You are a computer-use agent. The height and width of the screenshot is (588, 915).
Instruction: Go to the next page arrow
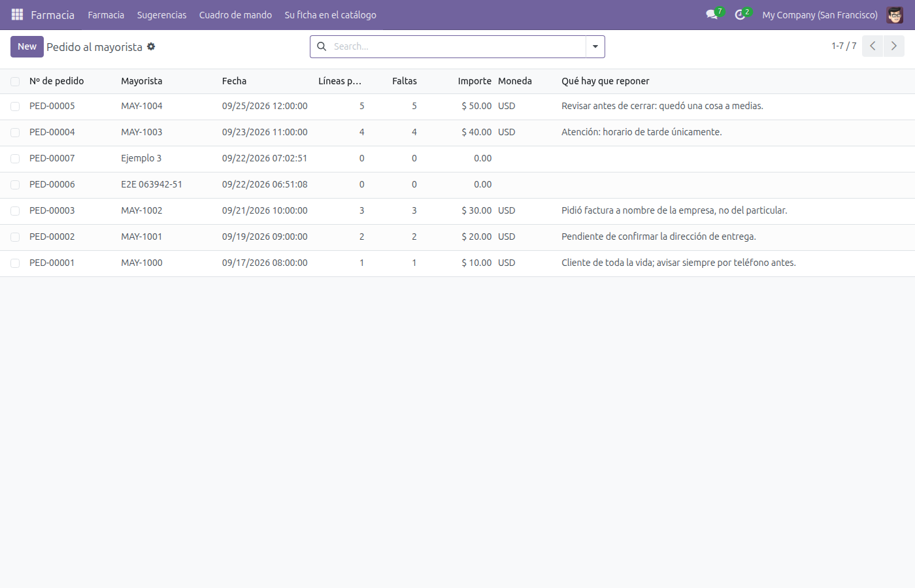[x=894, y=46]
